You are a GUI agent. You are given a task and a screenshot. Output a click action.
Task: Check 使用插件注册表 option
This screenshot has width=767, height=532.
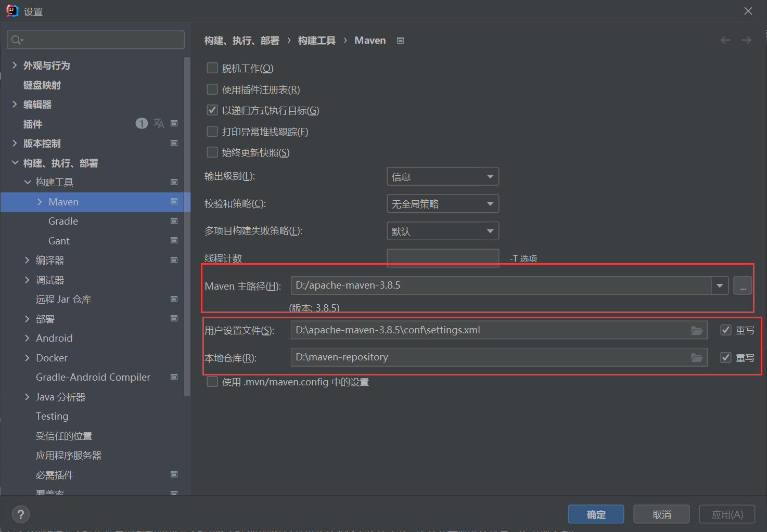(x=212, y=89)
